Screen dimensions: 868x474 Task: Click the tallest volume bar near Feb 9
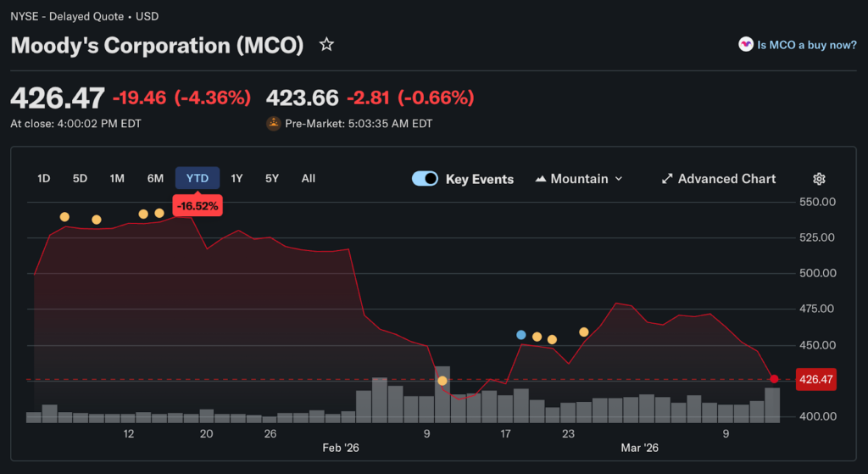442,394
